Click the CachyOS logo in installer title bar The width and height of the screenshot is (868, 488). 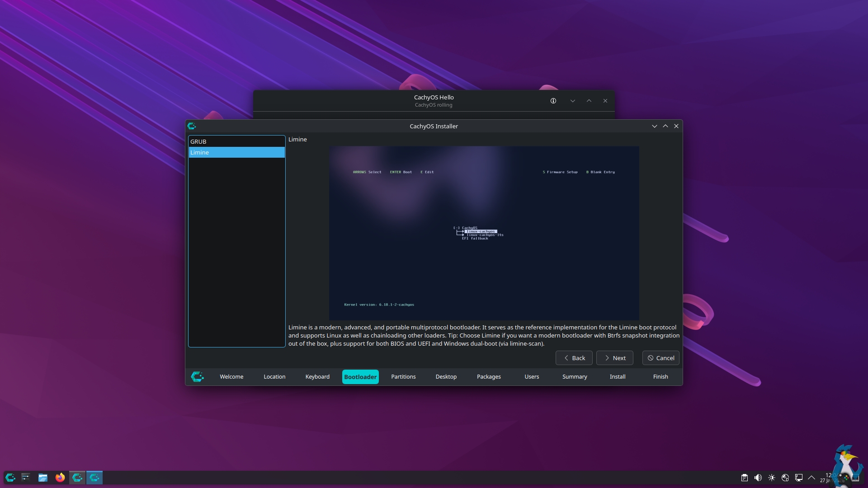tap(192, 126)
